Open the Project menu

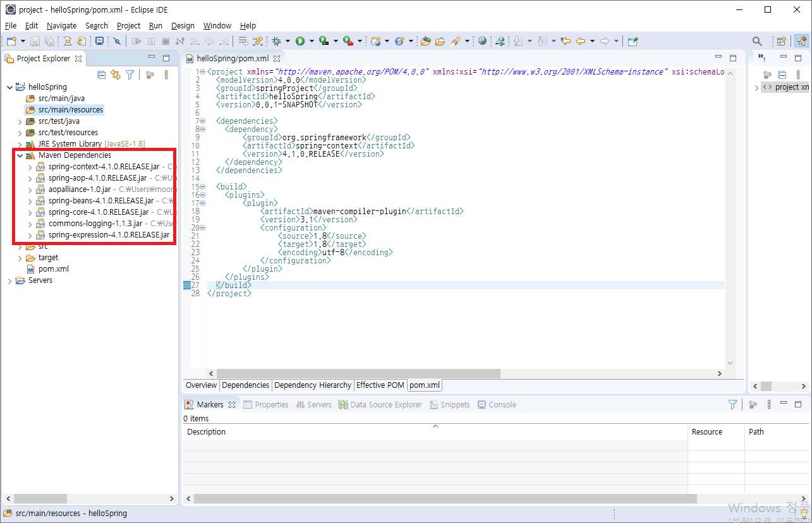coord(128,25)
